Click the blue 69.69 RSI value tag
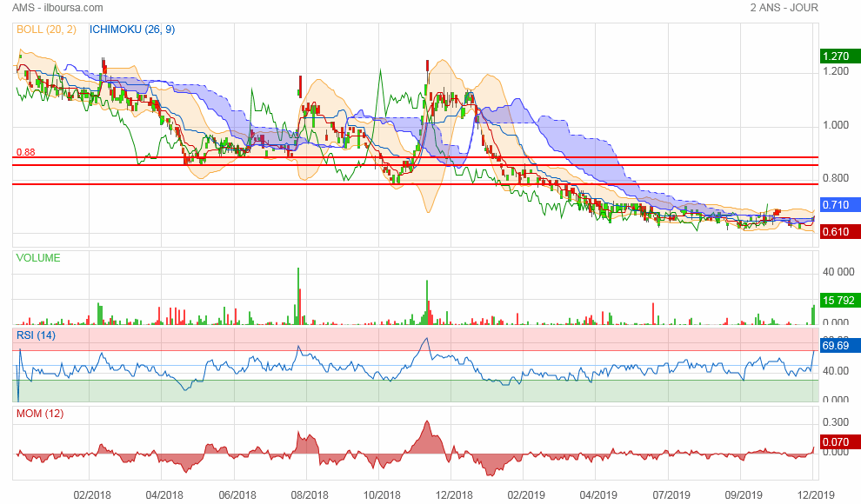This screenshot has height=504, width=861. pos(840,346)
